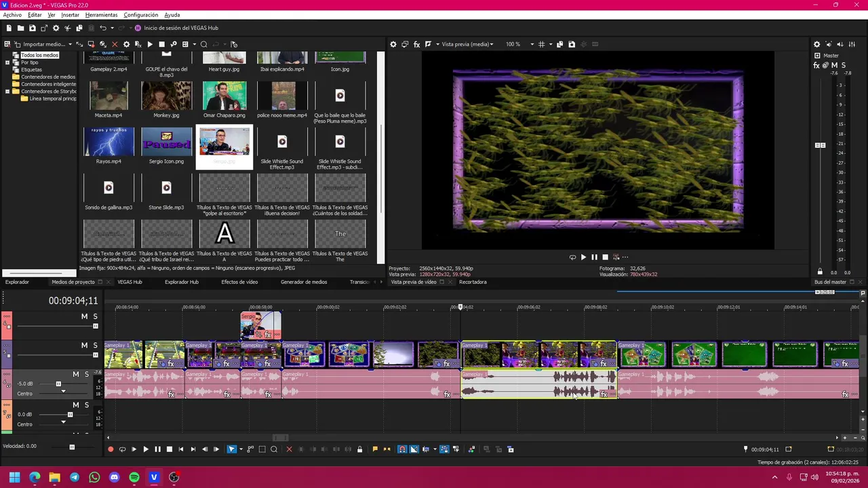Viewport: 868px width, 488px height.
Task: Insert a marker with the yellow flag icon
Action: pos(375,449)
